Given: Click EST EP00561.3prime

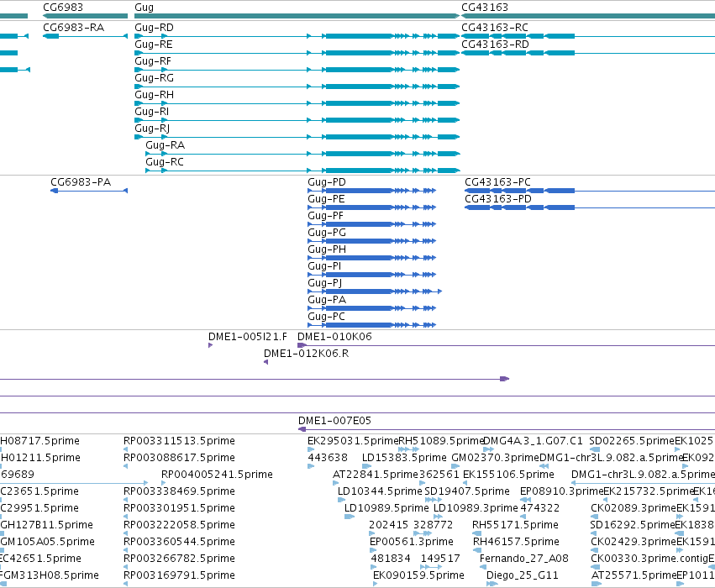Looking at the screenshot, I should click(x=412, y=542).
